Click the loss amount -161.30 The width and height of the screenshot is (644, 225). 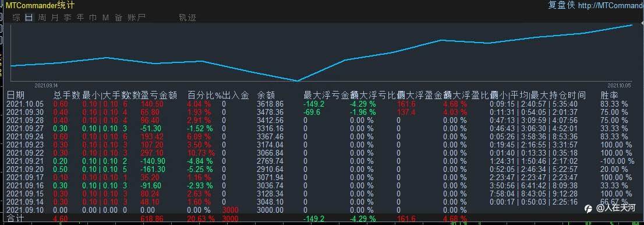click(x=153, y=169)
